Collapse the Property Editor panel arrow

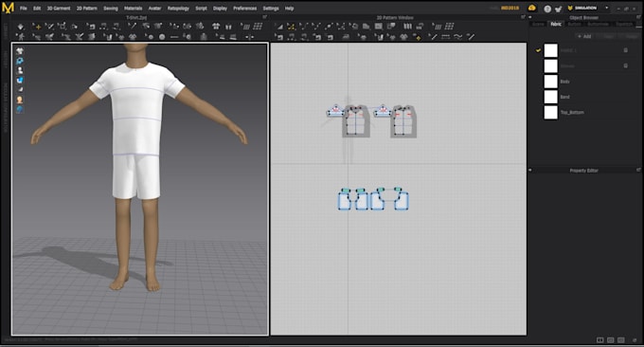[x=530, y=170]
